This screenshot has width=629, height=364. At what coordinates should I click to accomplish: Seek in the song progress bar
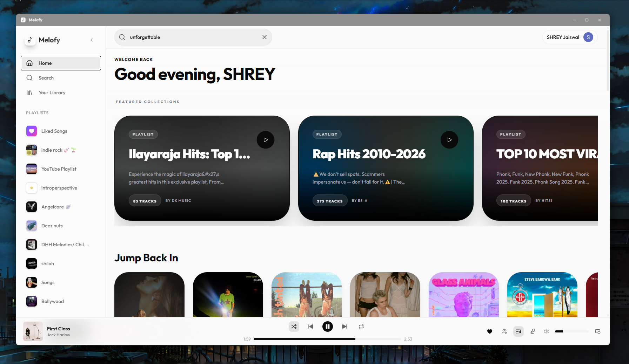pos(327,339)
